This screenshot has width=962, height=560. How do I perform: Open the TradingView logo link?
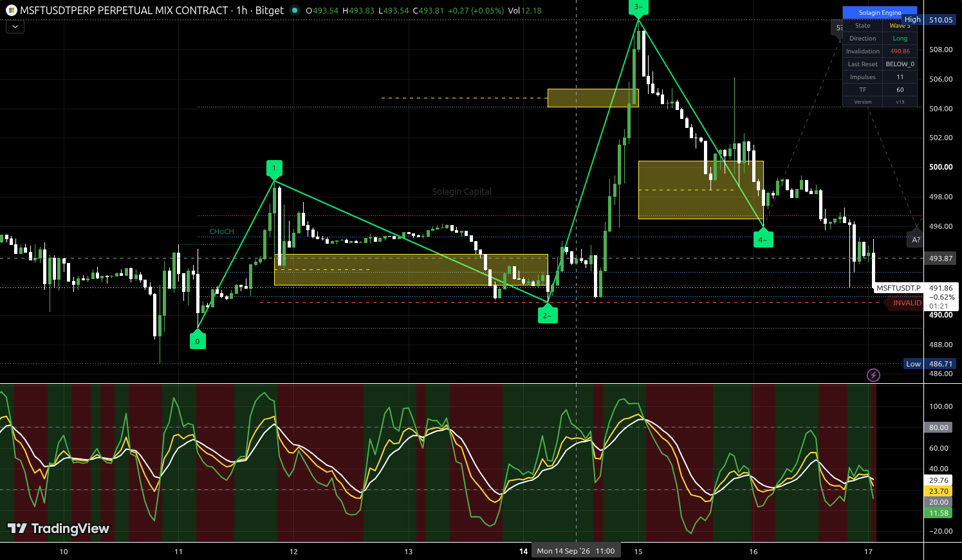pos(59,528)
